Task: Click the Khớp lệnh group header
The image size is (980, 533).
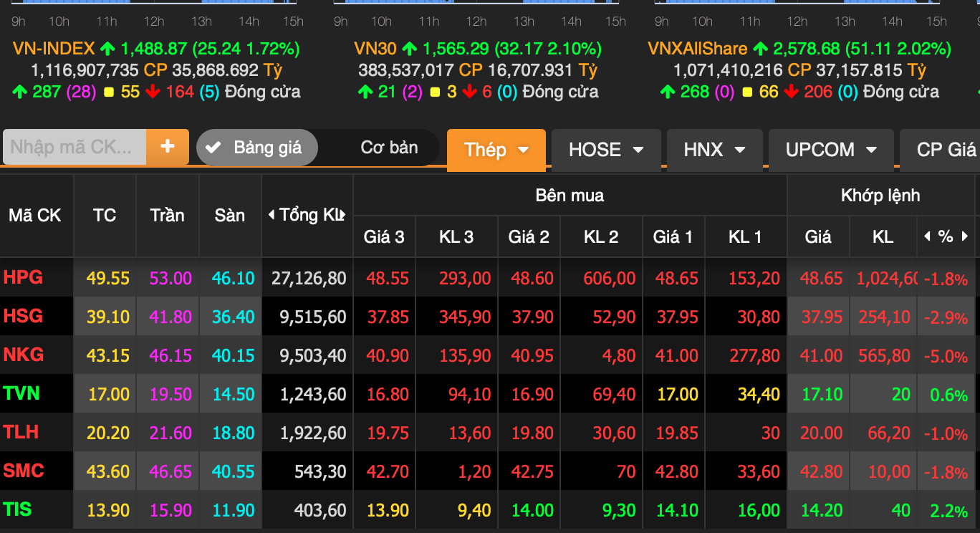Action: (x=880, y=195)
